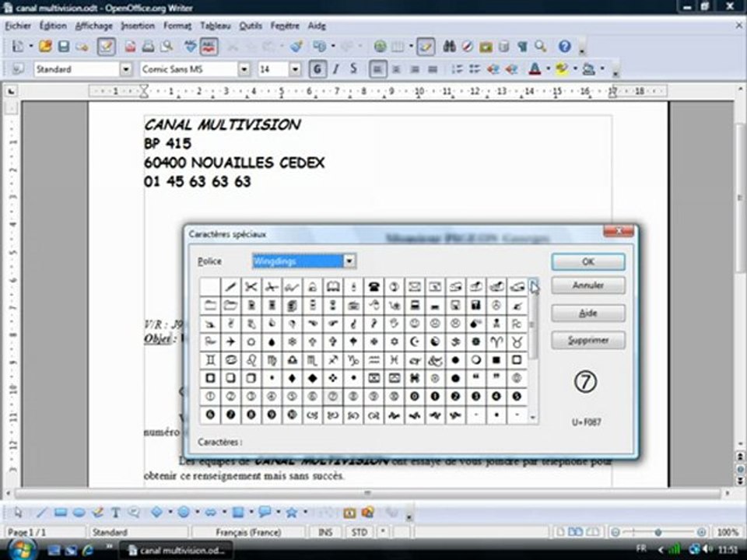
Task: Click the Open file folder icon
Action: tap(45, 47)
